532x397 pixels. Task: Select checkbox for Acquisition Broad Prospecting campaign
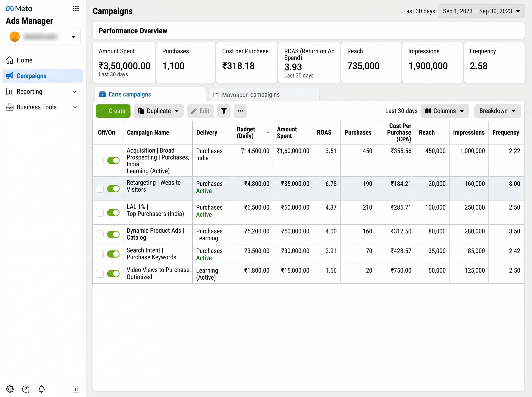coord(100,160)
